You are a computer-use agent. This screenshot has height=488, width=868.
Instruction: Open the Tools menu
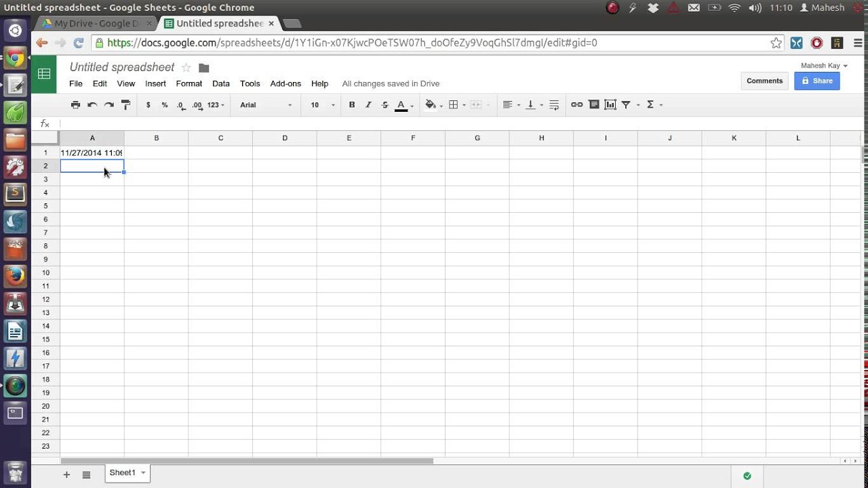click(x=250, y=84)
